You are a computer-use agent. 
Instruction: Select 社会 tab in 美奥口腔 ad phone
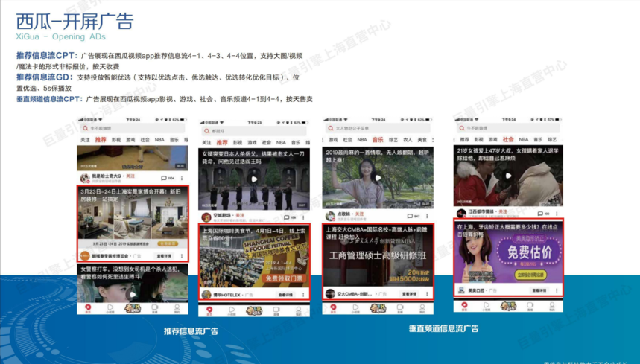coord(508,139)
